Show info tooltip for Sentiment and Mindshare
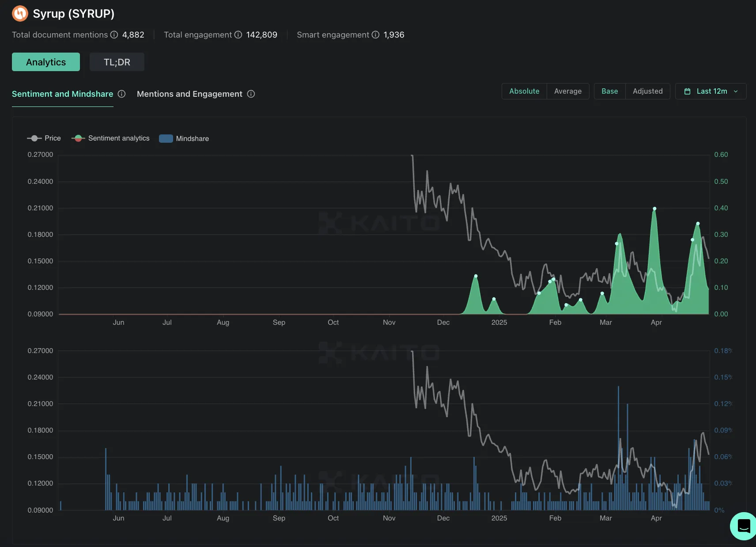 point(121,94)
